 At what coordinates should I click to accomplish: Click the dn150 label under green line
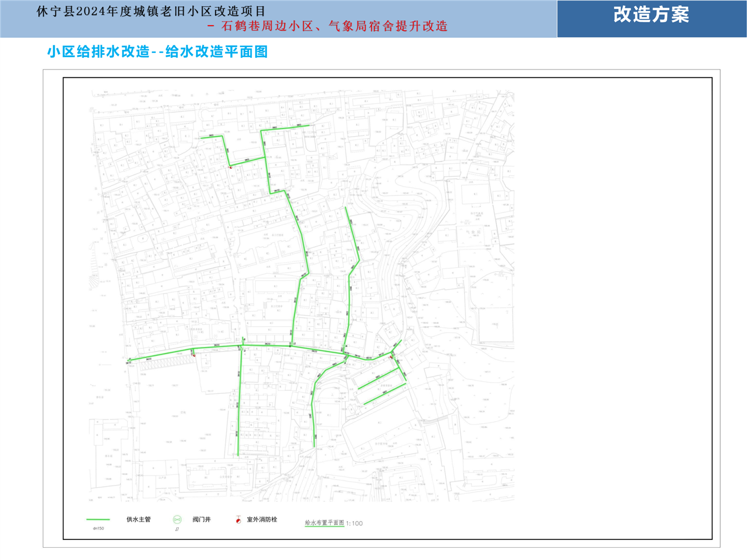pyautogui.click(x=98, y=529)
